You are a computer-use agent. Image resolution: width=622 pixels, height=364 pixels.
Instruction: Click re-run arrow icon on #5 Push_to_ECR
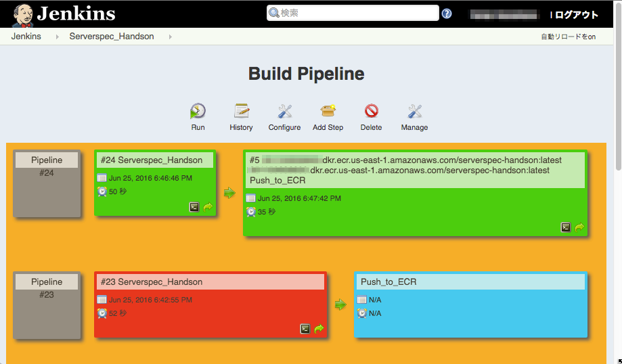(579, 227)
